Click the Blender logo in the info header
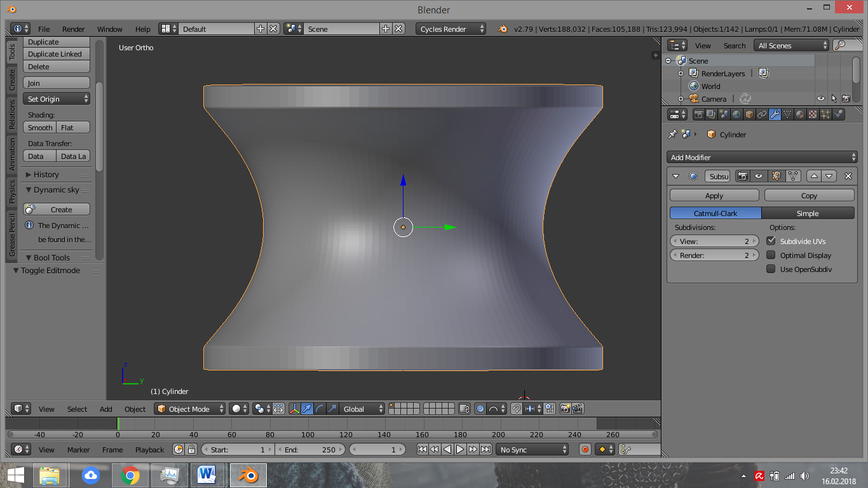 tap(502, 29)
